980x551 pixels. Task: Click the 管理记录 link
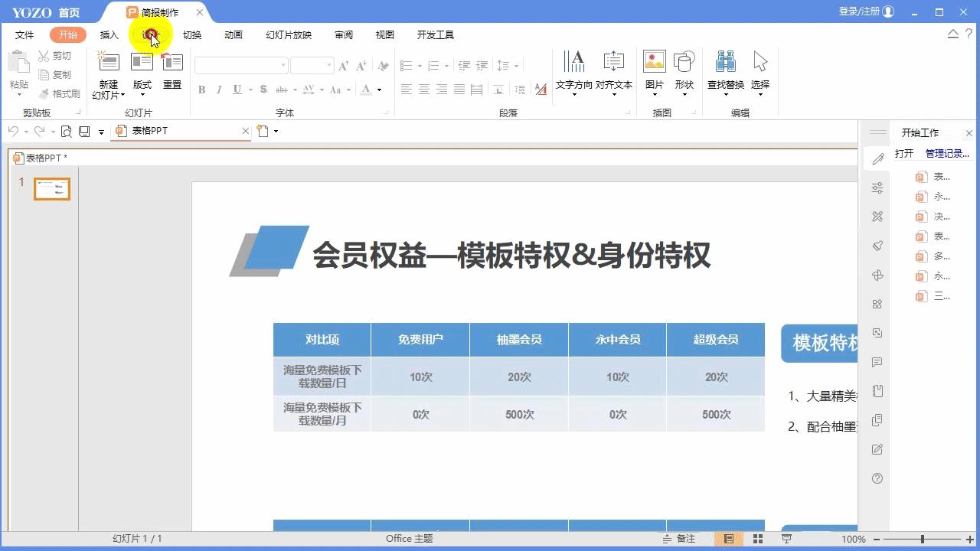(x=947, y=152)
